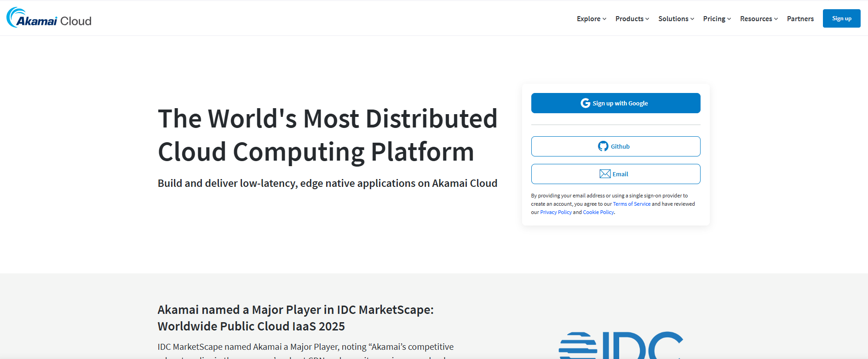The width and height of the screenshot is (868, 359).
Task: Click the IDC logo image
Action: (x=621, y=345)
